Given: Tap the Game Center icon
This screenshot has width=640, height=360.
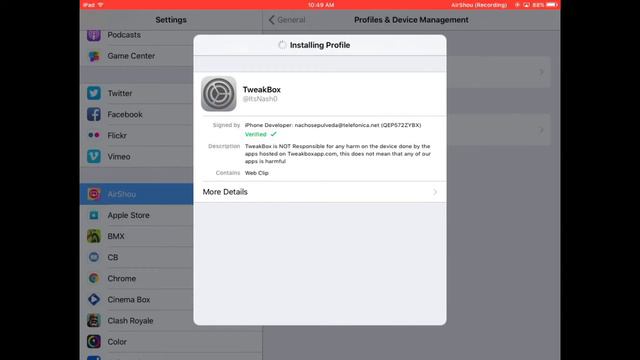Looking at the screenshot, I should click(93, 56).
